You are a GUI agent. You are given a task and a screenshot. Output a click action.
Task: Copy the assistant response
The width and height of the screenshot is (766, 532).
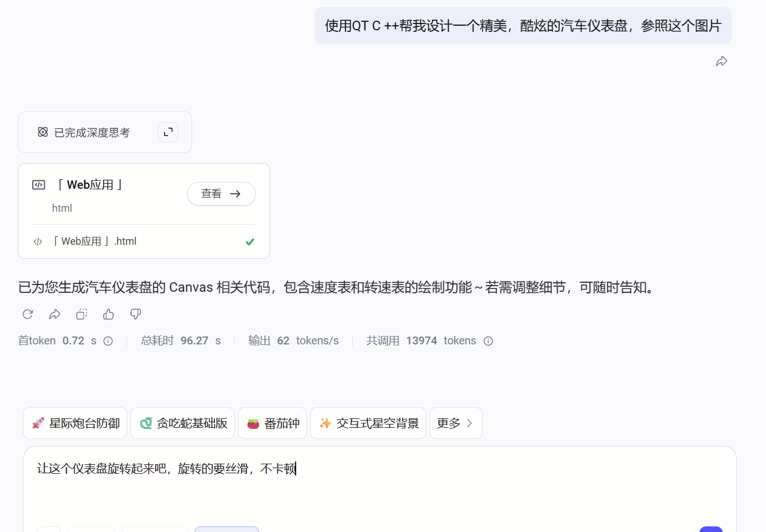(x=82, y=314)
